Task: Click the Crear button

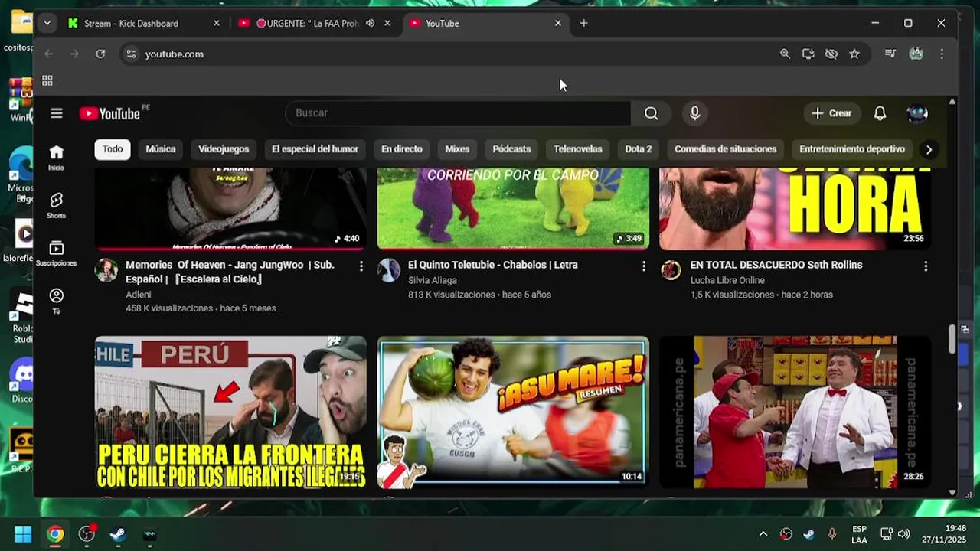Action: point(831,113)
